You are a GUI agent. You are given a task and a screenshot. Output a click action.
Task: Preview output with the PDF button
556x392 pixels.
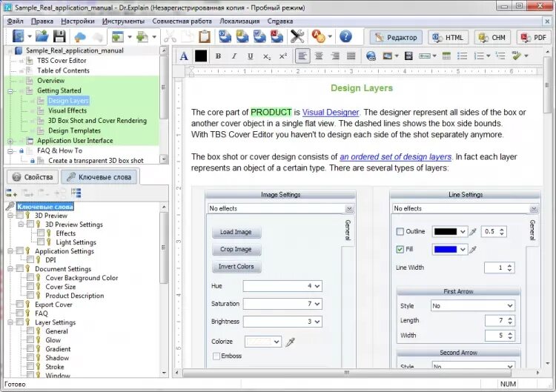(534, 37)
